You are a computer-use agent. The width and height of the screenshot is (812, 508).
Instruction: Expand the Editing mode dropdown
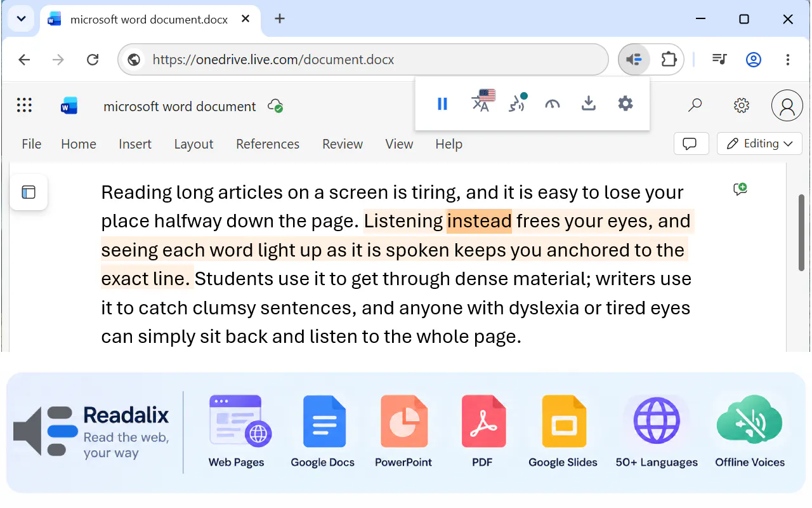(x=760, y=144)
